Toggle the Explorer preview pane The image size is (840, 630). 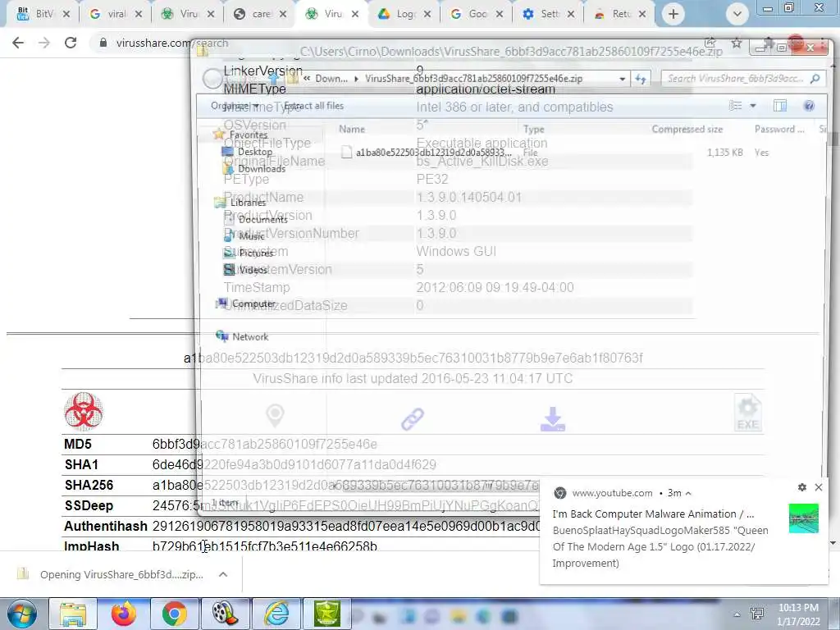[780, 106]
